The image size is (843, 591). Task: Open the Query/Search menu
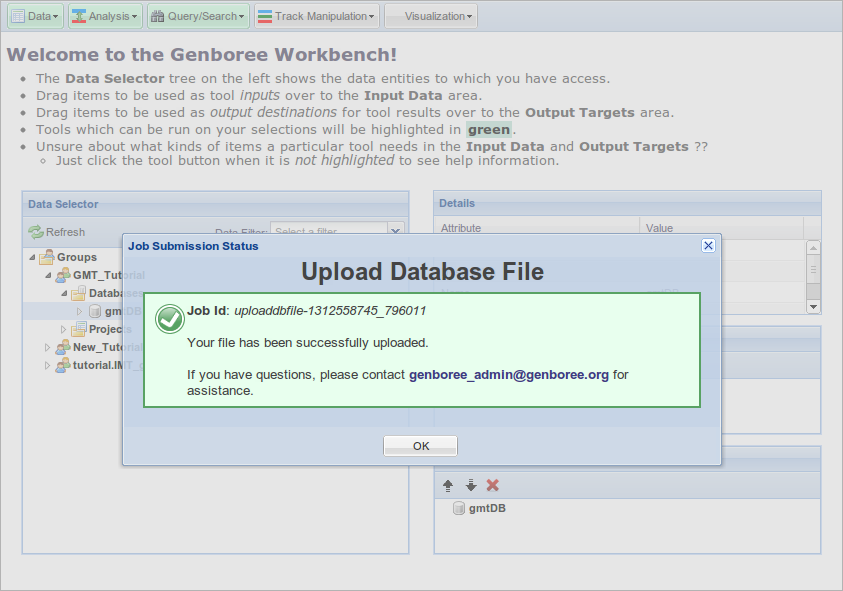click(198, 16)
